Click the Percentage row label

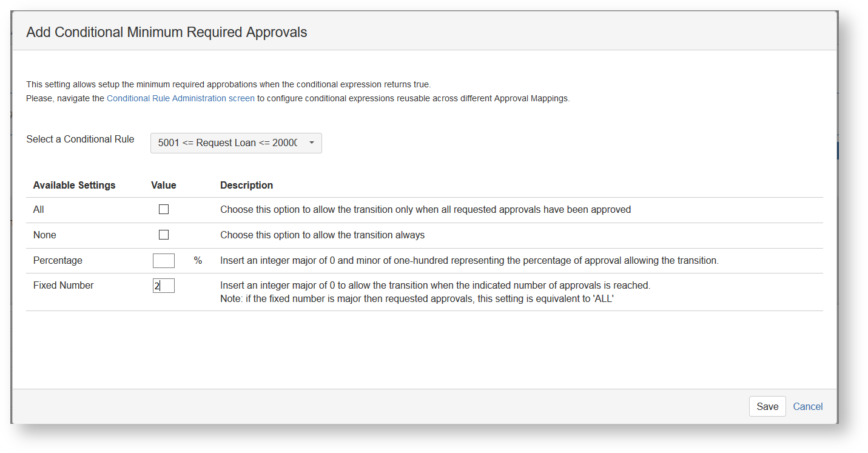coord(58,260)
